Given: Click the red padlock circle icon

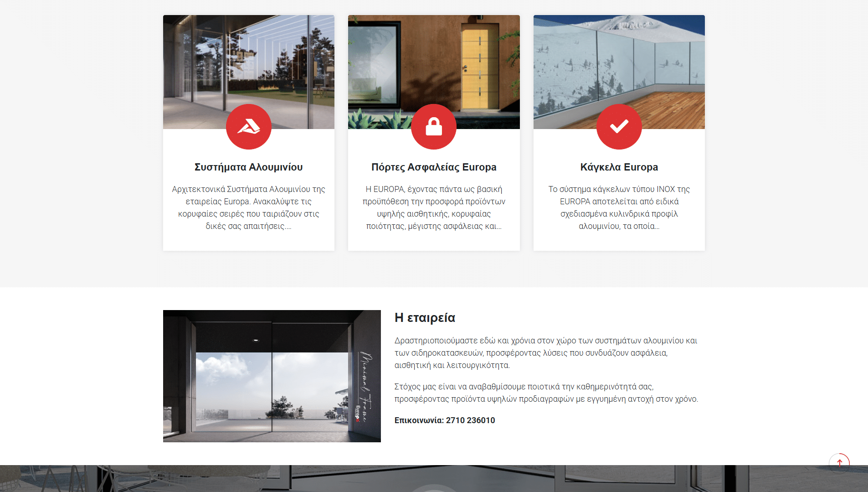Looking at the screenshot, I should tap(433, 127).
